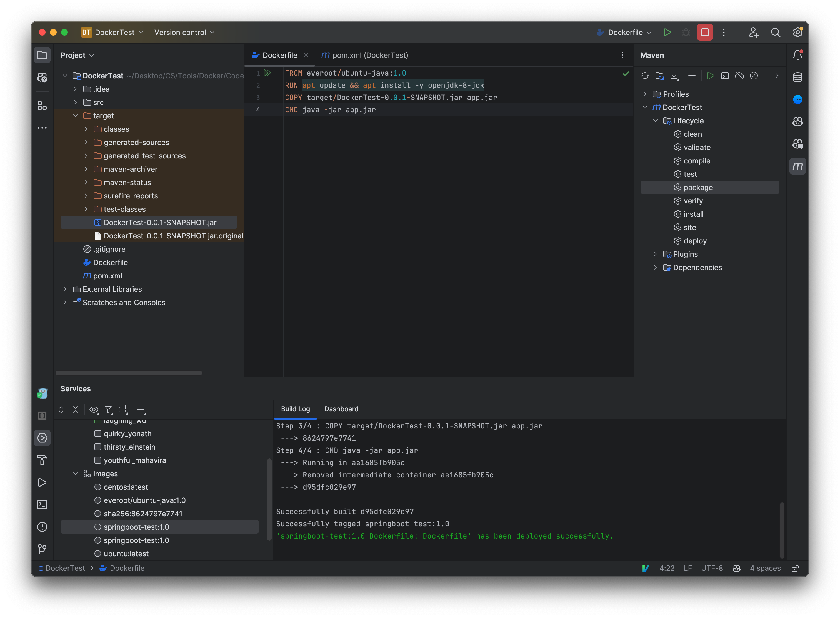Screen dimensions: 840x618
Task: Open DockerTest project dropdown in title bar
Action: coord(112,33)
